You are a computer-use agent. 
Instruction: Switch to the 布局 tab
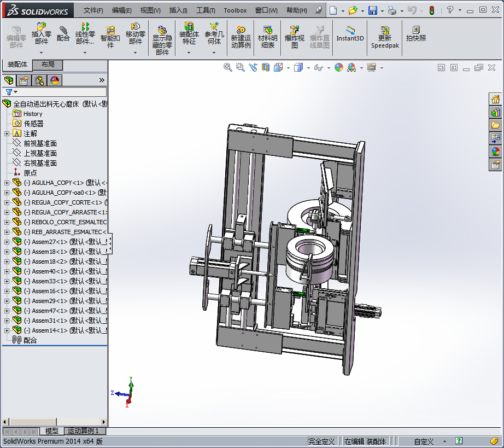[48, 65]
